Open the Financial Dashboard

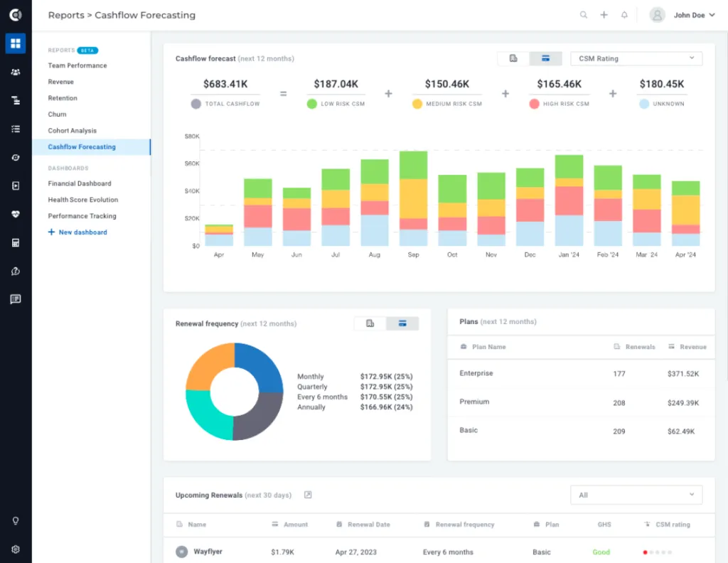click(80, 183)
